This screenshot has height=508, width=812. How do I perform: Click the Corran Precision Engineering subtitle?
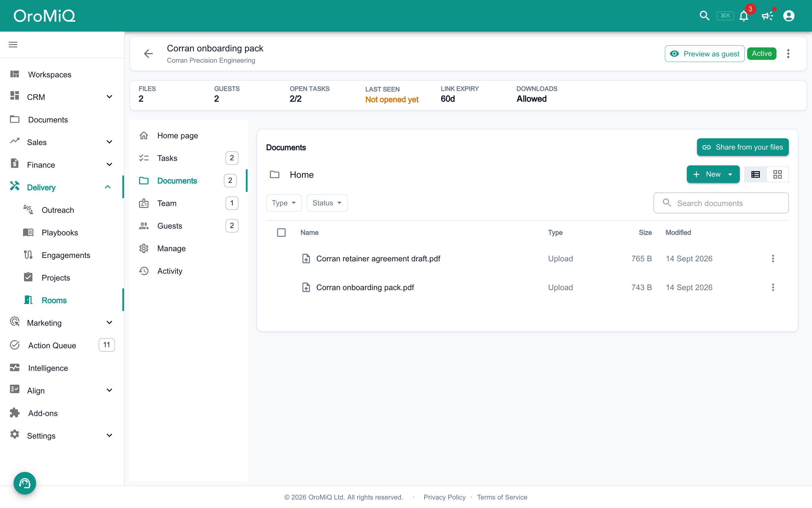coord(211,60)
